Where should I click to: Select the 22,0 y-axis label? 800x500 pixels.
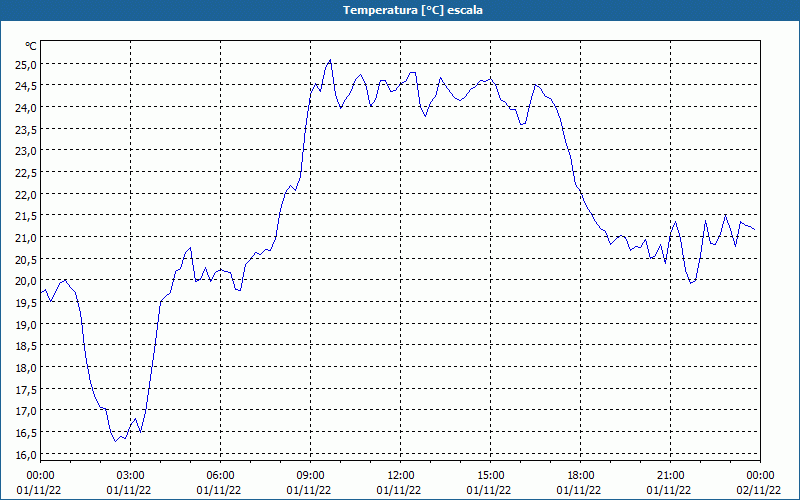coord(27,194)
